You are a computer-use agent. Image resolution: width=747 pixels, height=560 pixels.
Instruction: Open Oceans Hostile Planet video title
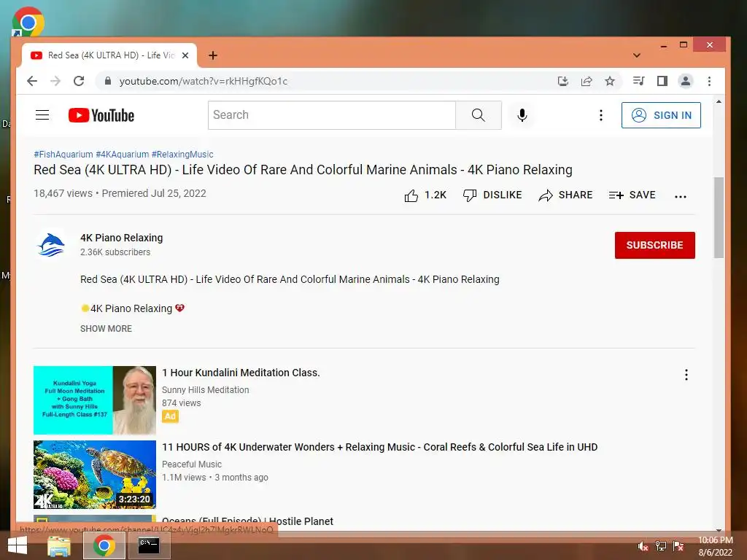(x=247, y=521)
